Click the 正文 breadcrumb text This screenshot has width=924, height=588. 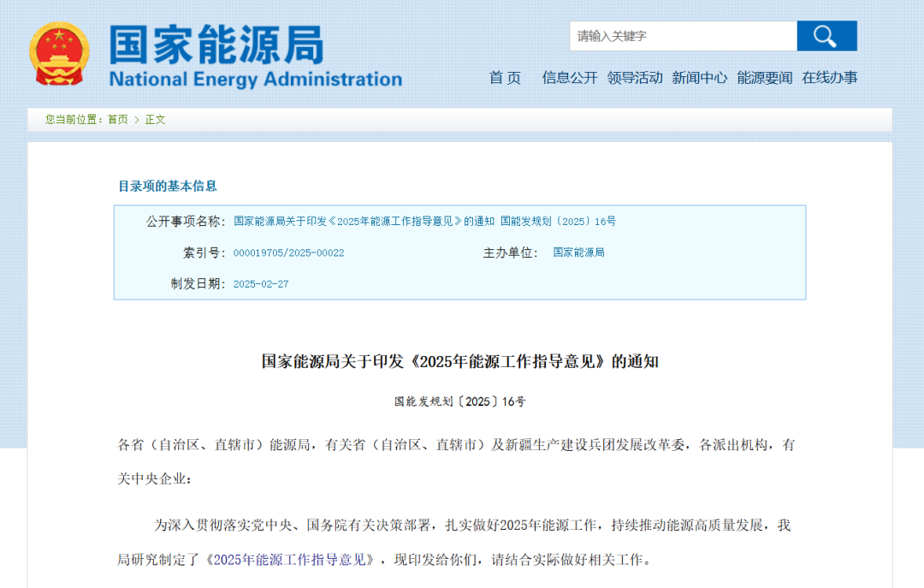156,120
